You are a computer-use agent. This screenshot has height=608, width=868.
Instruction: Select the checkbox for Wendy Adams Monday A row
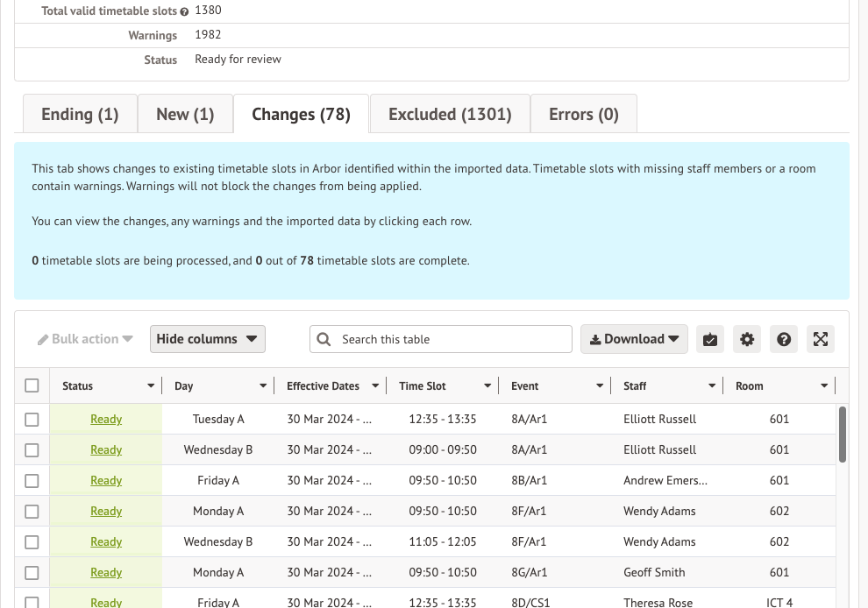pyautogui.click(x=32, y=512)
